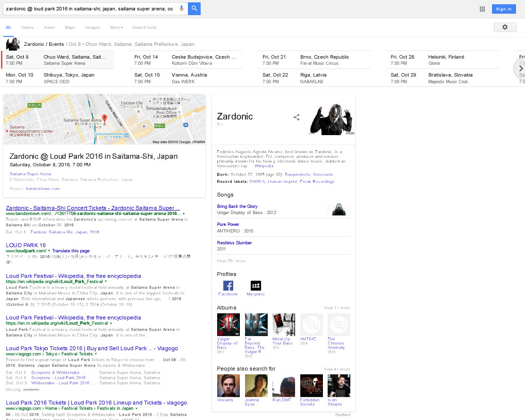Click the Bring Back the Glory song thumbnail
Image resolution: width=525 pixels, height=420 pixels.
tap(339, 209)
